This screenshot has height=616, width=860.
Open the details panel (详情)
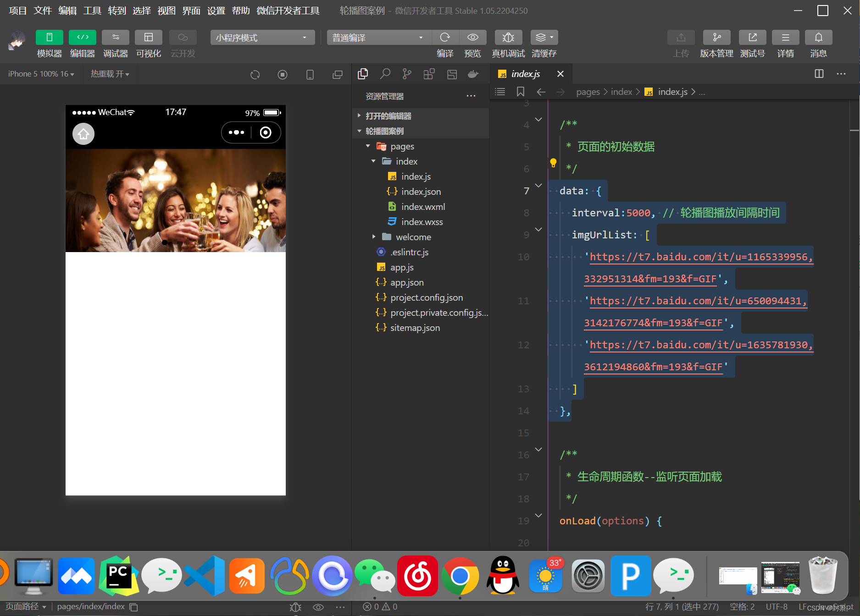click(786, 38)
